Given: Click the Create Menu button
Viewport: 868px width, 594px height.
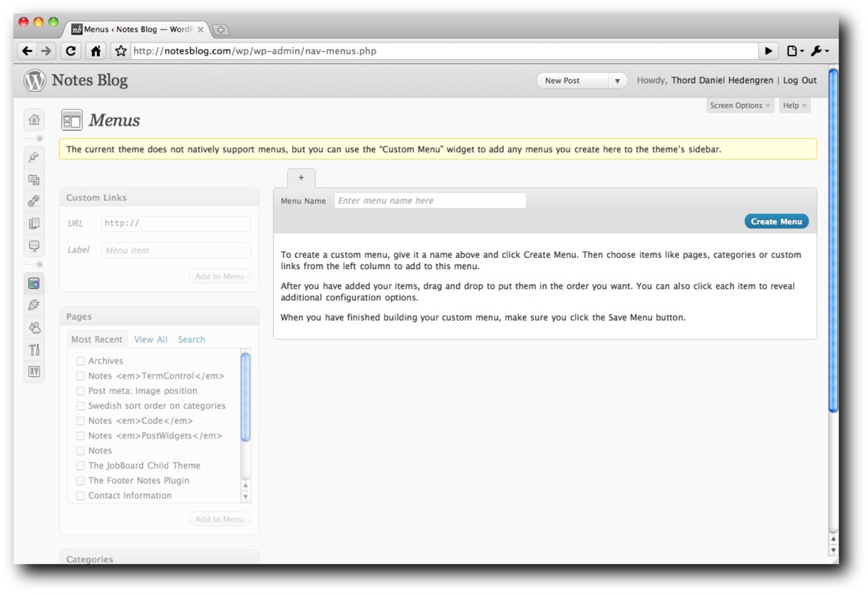Looking at the screenshot, I should 776,221.
